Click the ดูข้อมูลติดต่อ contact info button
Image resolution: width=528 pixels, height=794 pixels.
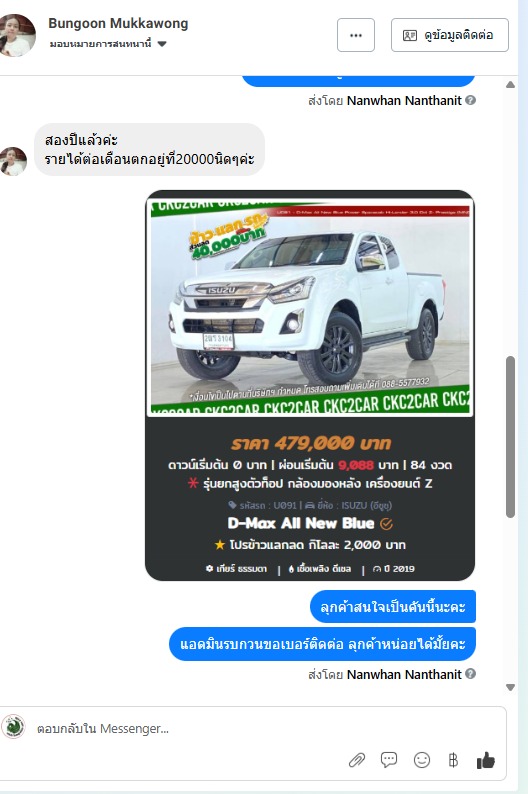[450, 35]
